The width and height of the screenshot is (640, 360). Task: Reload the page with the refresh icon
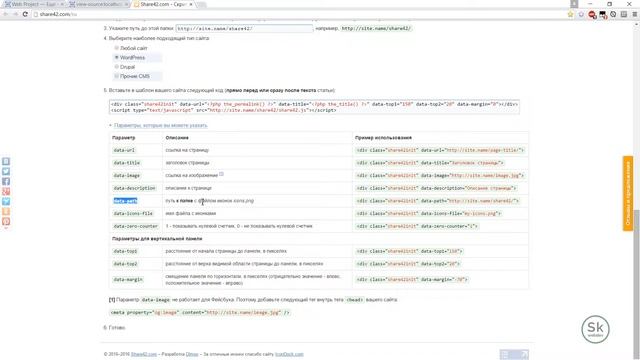tap(25, 14)
